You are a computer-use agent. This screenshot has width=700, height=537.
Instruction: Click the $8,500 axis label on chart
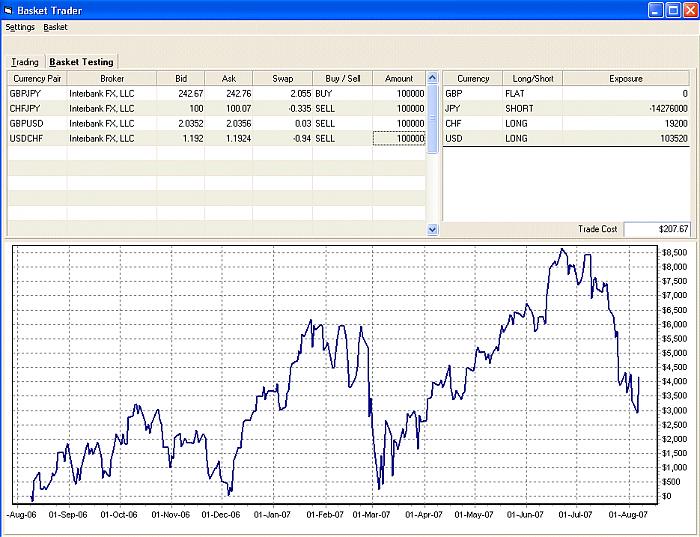coord(675,253)
